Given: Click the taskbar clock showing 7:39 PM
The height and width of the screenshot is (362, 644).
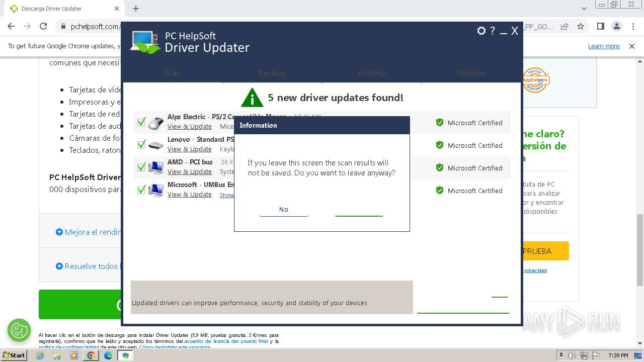Looking at the screenshot, I should [618, 355].
